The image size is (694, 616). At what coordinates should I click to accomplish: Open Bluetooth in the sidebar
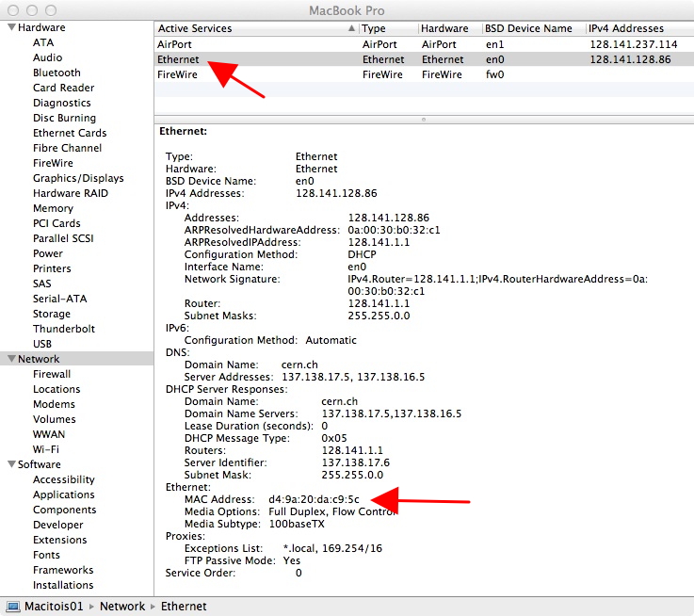click(x=56, y=73)
